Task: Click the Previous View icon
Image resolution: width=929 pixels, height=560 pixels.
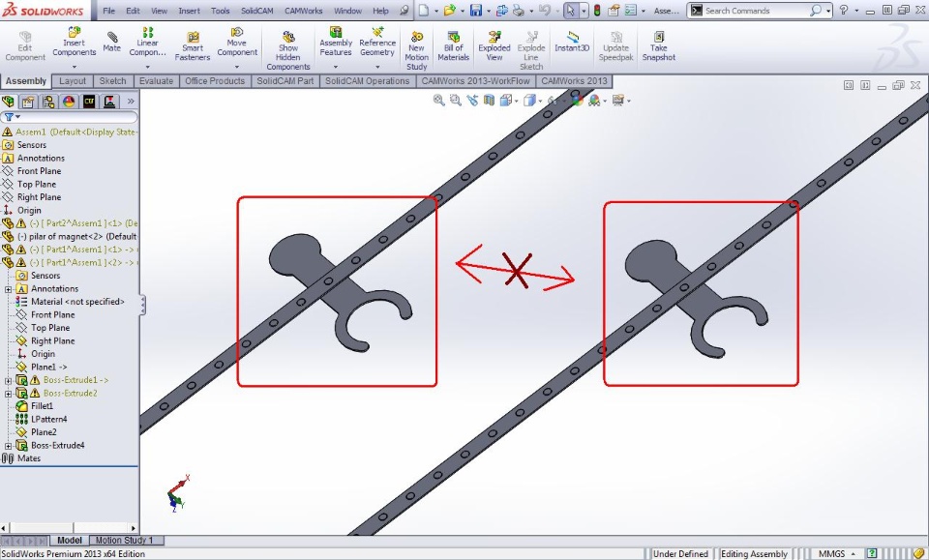Action: tap(472, 100)
